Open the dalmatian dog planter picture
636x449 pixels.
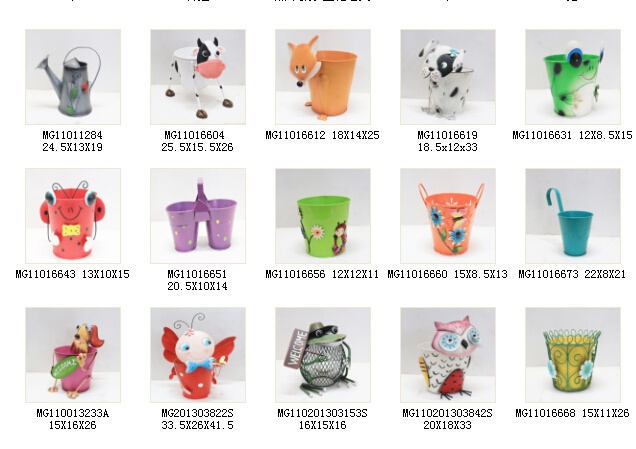point(448,77)
